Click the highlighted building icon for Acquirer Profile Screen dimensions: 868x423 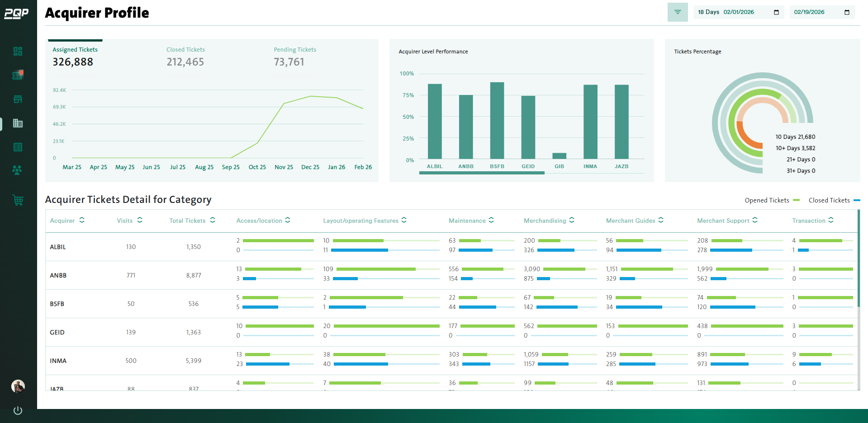18,123
